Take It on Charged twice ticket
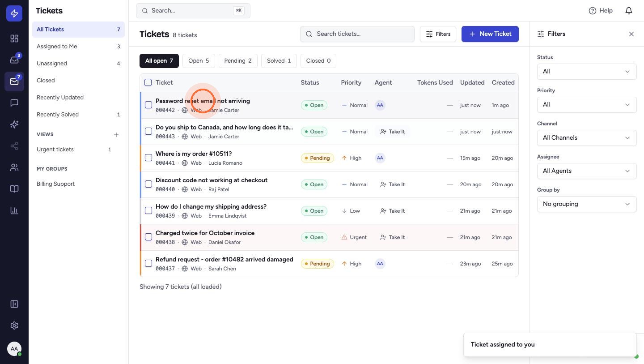This screenshot has height=364, width=644. coord(392,237)
